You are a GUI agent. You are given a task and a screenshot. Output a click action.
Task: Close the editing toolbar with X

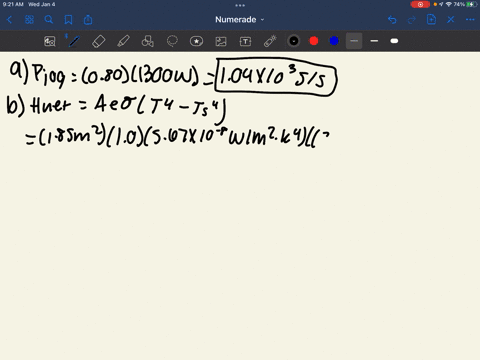[x=451, y=20]
